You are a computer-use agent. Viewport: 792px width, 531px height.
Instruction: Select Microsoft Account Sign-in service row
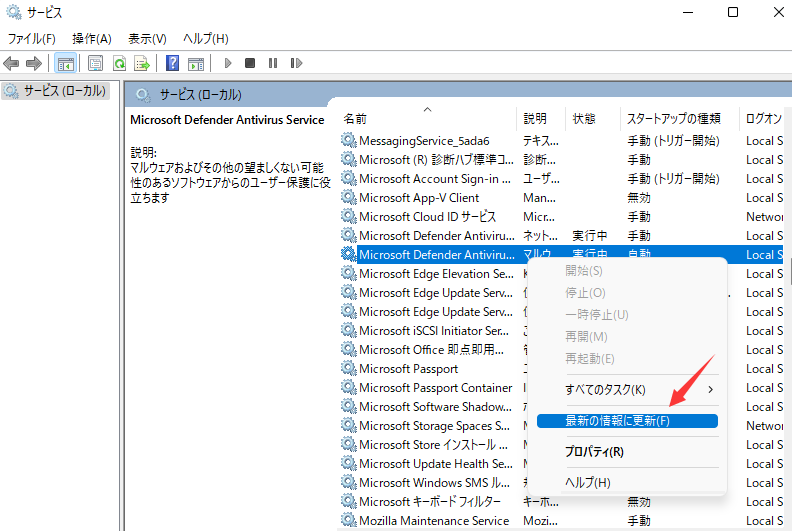561,179
